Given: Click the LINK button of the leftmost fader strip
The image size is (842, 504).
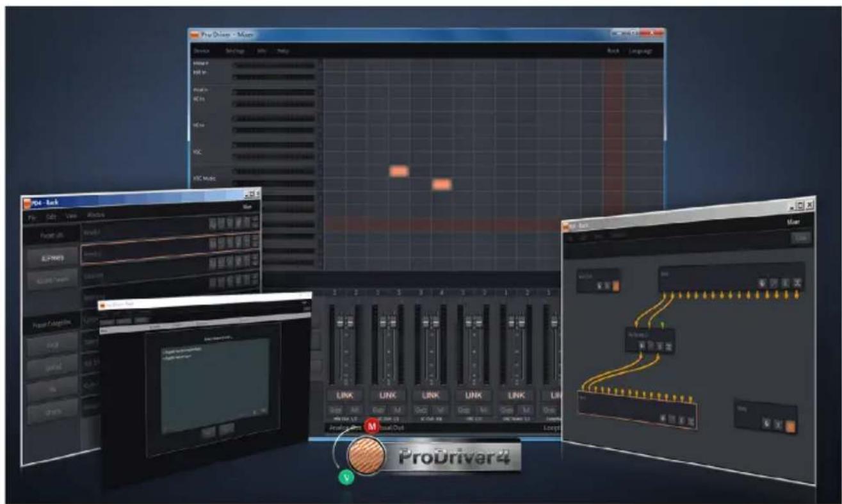Looking at the screenshot, I should point(345,395).
